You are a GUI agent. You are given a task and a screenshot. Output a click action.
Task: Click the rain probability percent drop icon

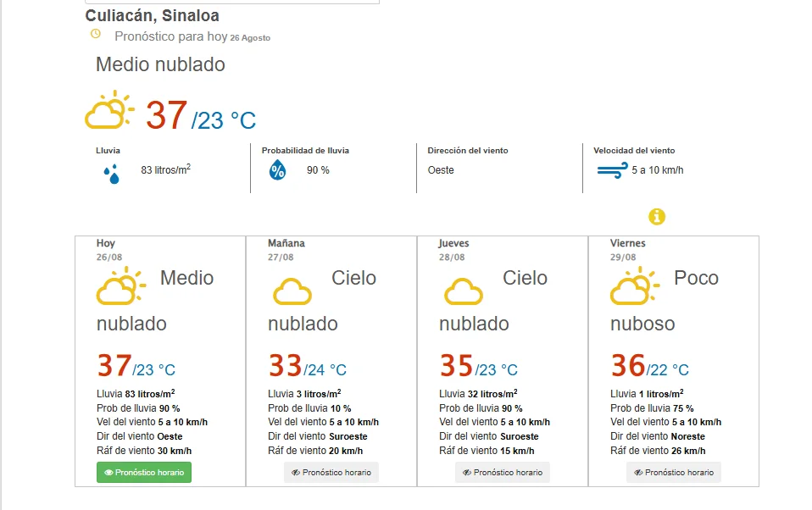point(277,169)
